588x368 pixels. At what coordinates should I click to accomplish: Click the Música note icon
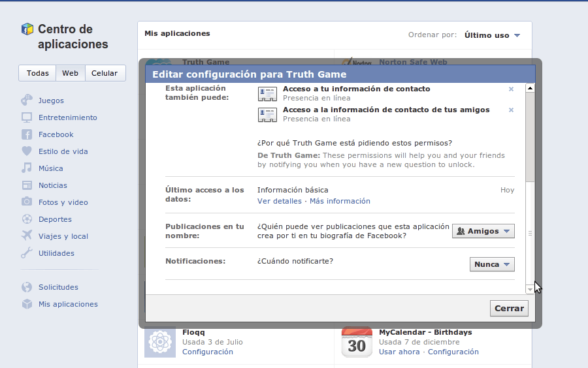(x=27, y=168)
